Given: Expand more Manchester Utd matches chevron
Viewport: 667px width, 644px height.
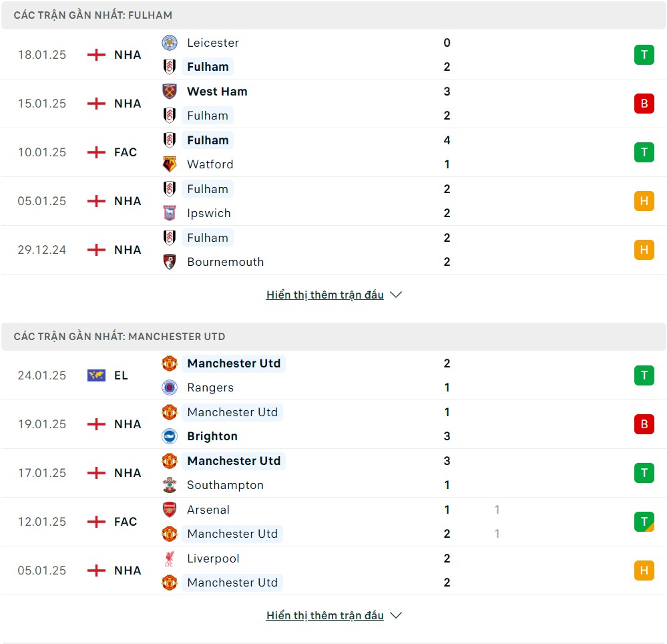Looking at the screenshot, I should tap(396, 615).
